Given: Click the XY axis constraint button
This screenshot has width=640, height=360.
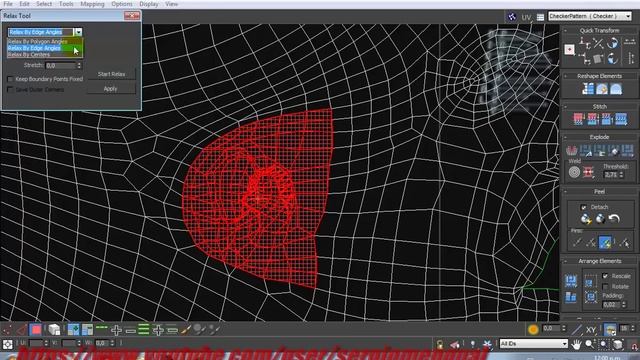Looking at the screenshot, I should tap(591, 329).
